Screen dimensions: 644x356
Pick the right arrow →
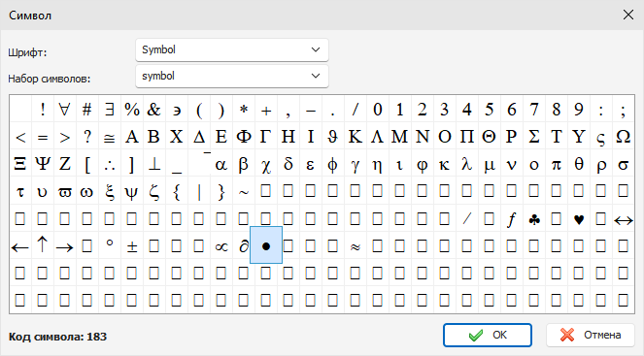coord(64,246)
